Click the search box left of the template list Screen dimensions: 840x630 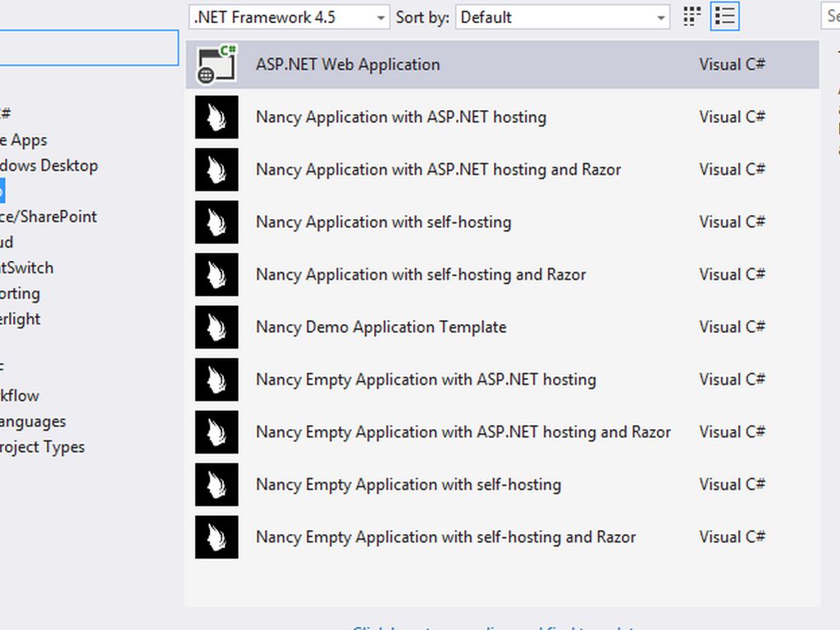point(89,48)
